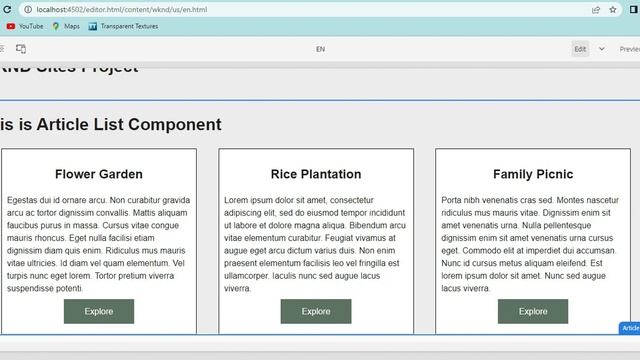Select the Family Picnic card title
The width and height of the screenshot is (640, 360).
(533, 174)
